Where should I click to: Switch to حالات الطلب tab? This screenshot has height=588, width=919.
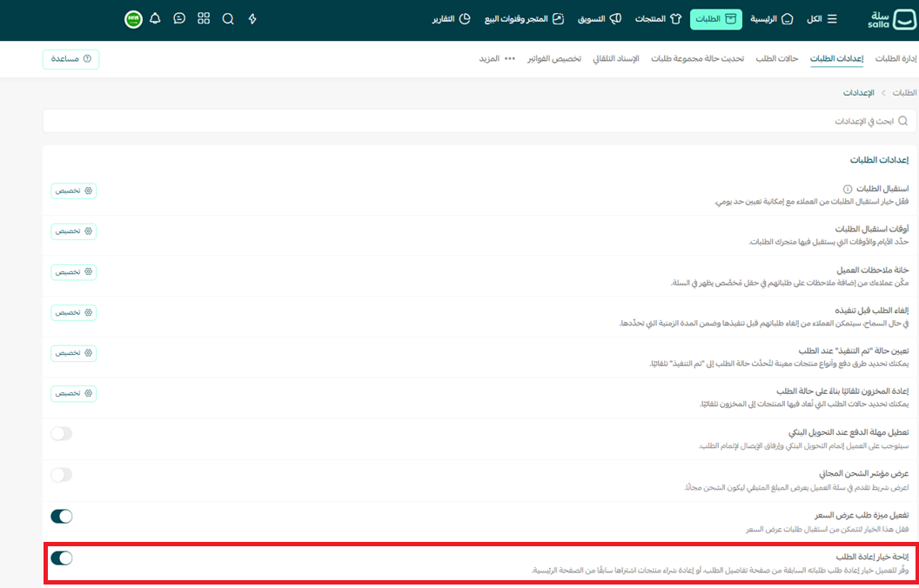click(777, 59)
